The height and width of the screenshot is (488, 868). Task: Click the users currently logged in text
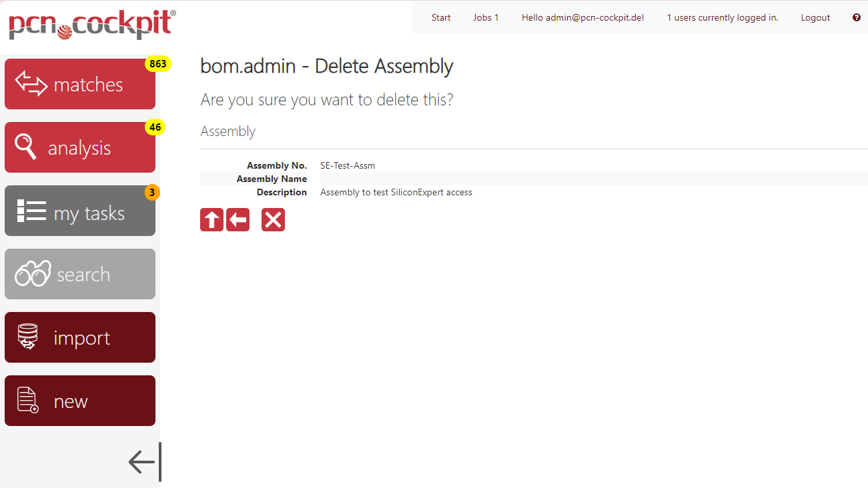(723, 17)
